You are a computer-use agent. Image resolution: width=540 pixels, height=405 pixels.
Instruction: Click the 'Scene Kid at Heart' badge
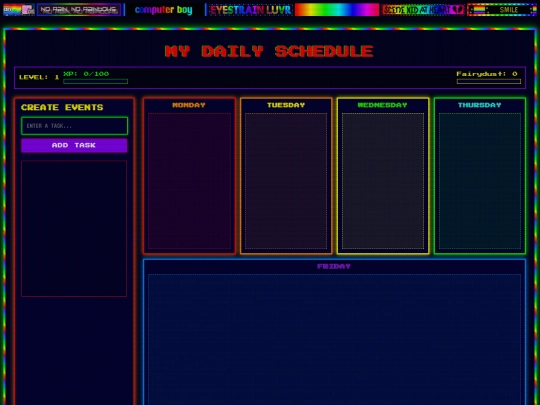423,10
